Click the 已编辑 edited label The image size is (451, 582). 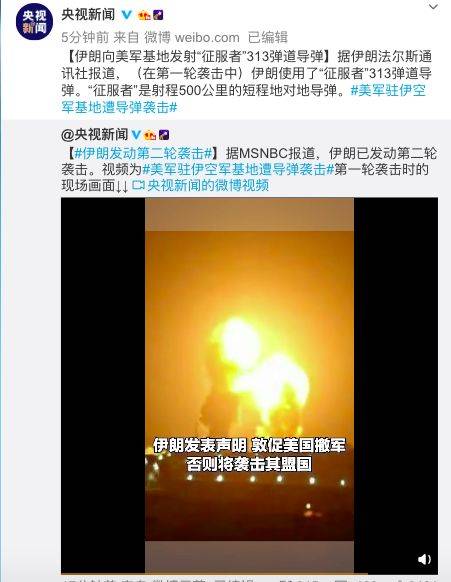pyautogui.click(x=268, y=37)
